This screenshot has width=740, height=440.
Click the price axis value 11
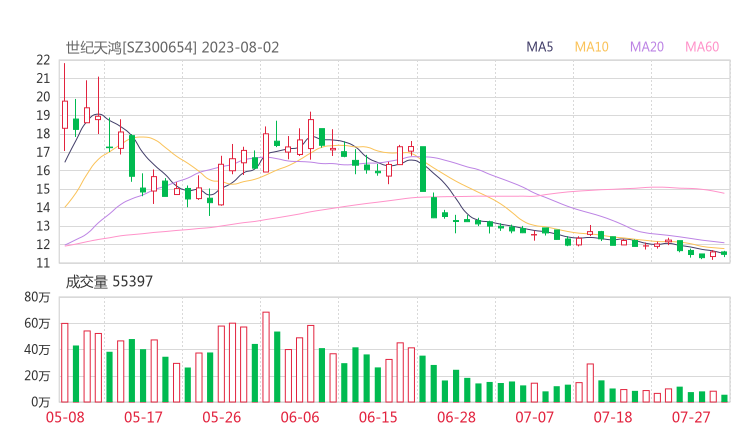[43, 263]
